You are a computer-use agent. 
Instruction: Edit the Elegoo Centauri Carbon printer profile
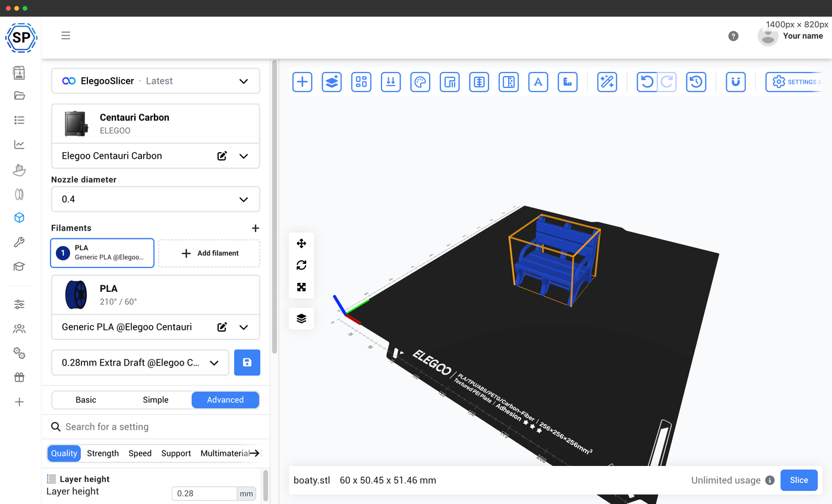[222, 156]
